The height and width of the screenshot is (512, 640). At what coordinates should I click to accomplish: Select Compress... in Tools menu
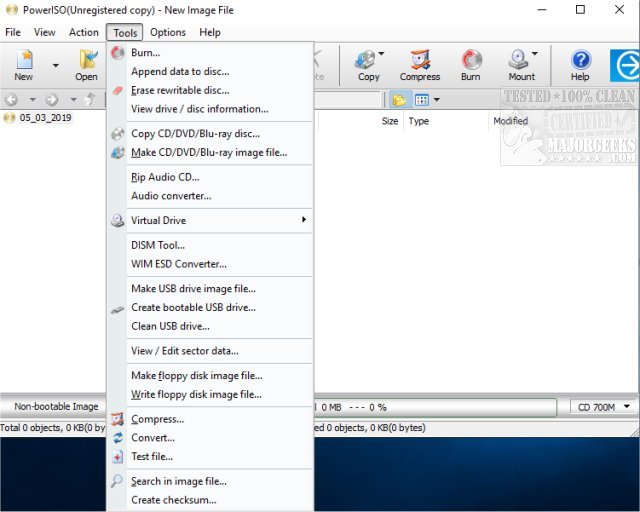[x=211, y=419]
